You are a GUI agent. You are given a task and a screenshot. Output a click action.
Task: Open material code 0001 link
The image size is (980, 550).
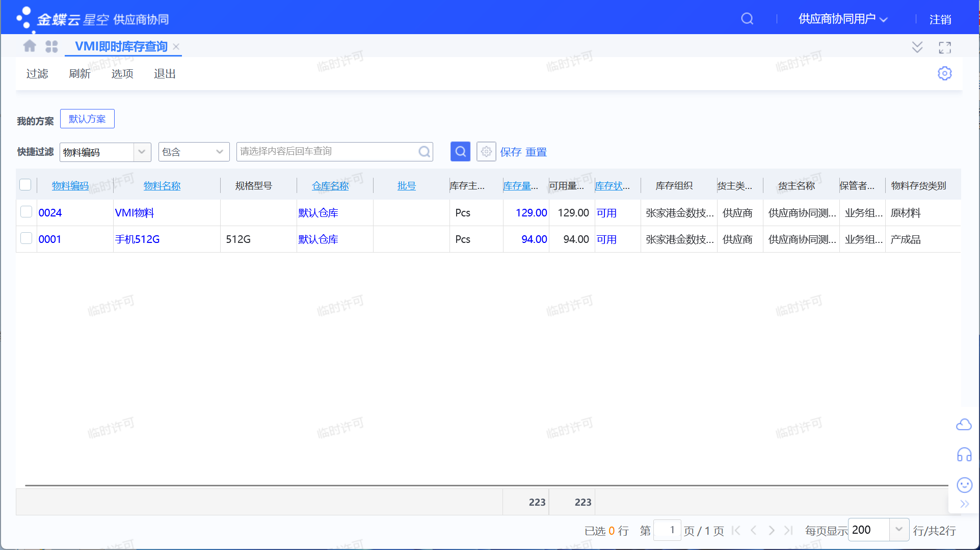tap(50, 239)
